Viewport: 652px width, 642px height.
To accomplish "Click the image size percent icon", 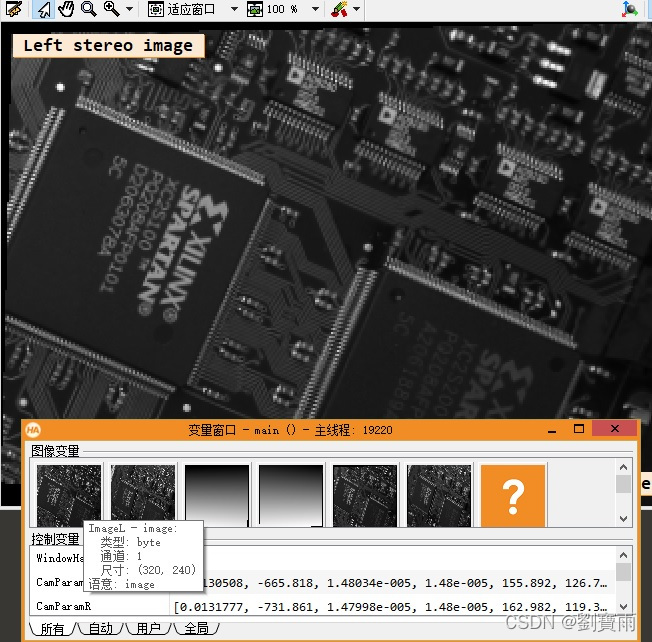I will 255,9.
